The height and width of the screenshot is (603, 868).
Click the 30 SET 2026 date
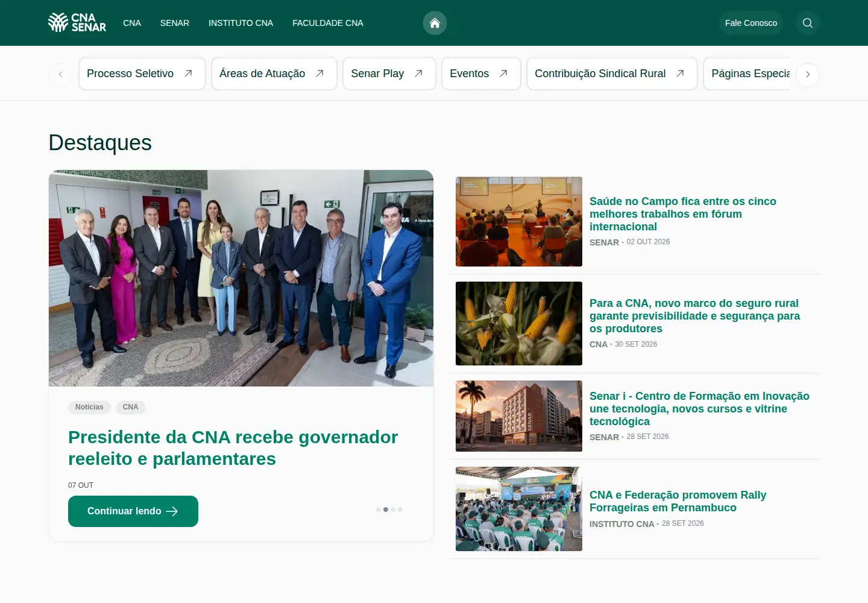click(x=636, y=344)
